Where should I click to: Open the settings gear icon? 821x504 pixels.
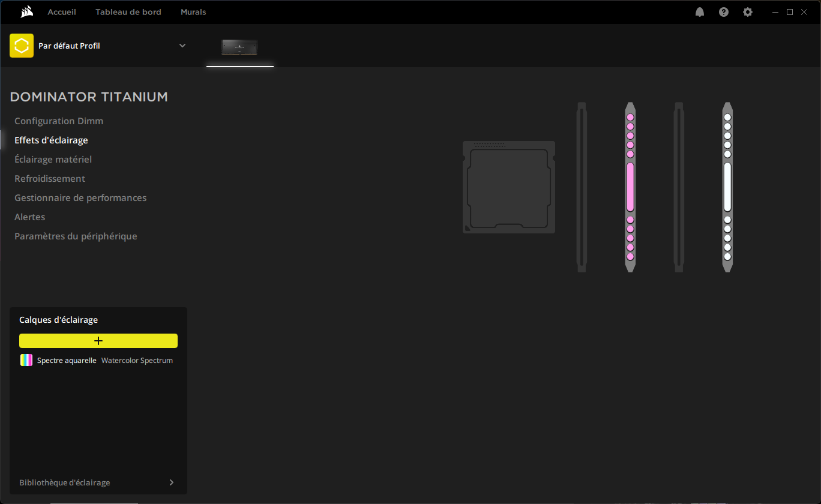(748, 12)
